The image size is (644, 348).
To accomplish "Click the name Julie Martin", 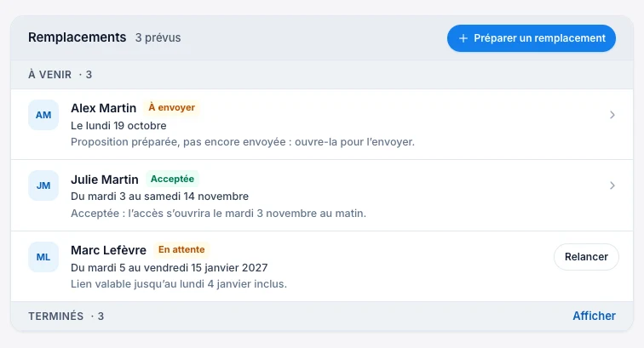I will click(105, 180).
